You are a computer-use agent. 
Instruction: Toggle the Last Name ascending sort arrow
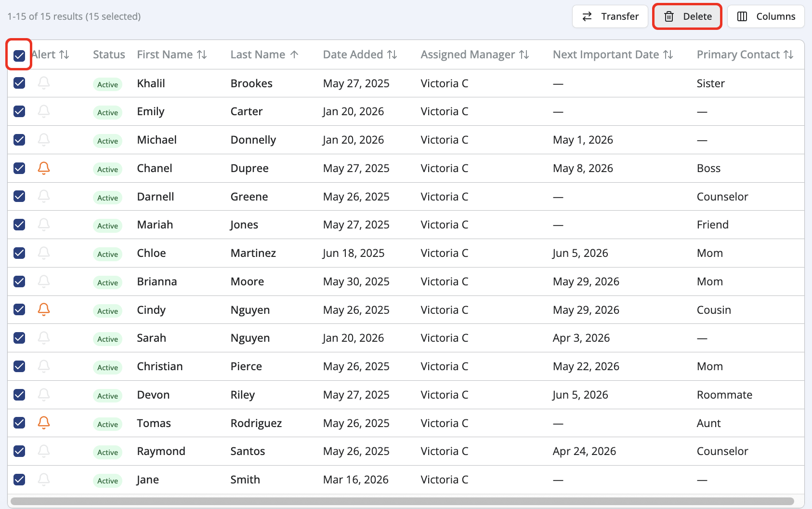[294, 54]
